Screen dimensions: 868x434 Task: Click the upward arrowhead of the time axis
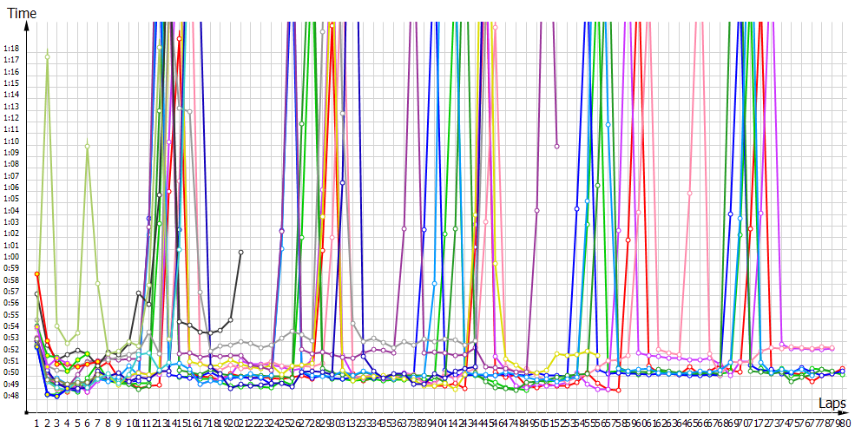[28, 27]
